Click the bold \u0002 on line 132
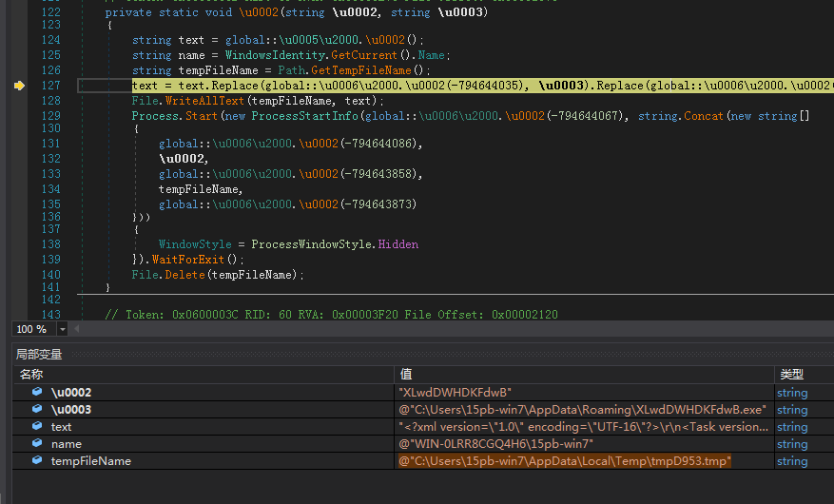Image resolution: width=834 pixels, height=504 pixels. click(x=181, y=159)
